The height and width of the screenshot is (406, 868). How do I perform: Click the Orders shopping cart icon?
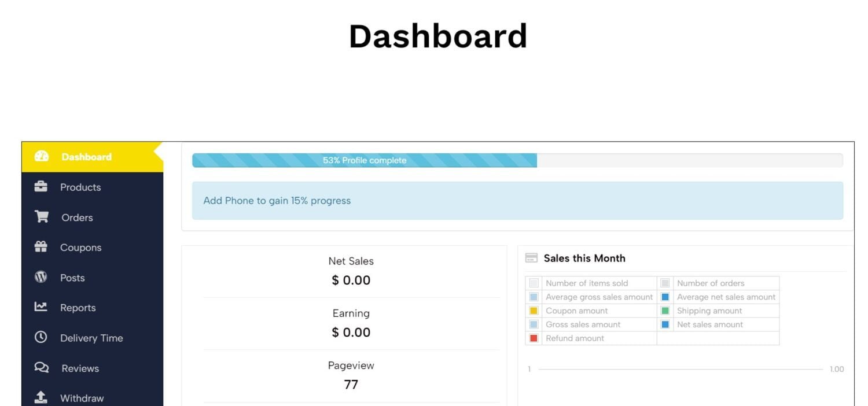tap(41, 217)
